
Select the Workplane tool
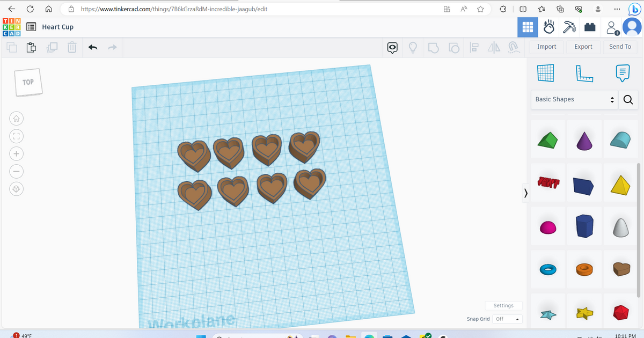click(x=546, y=73)
